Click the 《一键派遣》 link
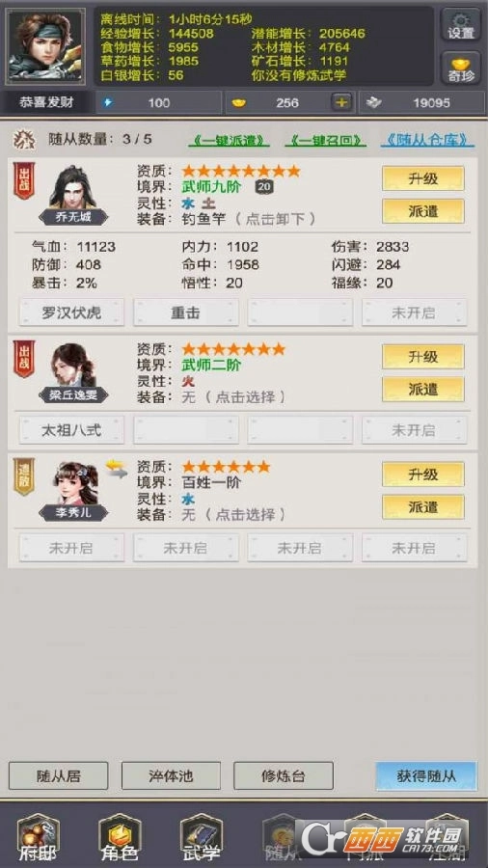Image resolution: width=488 pixels, height=868 pixels. pyautogui.click(x=229, y=140)
